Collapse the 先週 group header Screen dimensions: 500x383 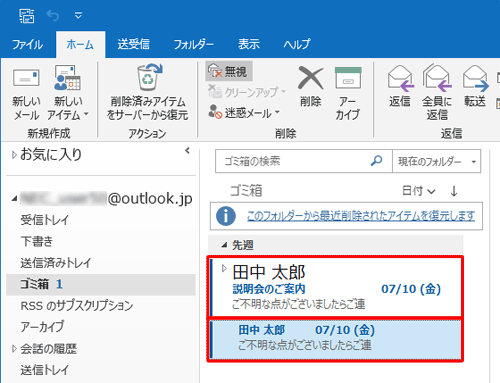224,245
